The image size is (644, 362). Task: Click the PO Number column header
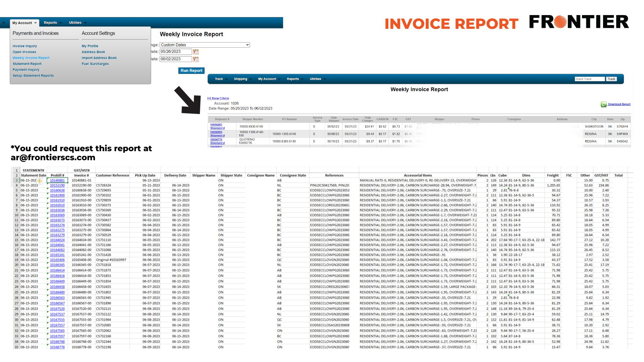(289, 119)
